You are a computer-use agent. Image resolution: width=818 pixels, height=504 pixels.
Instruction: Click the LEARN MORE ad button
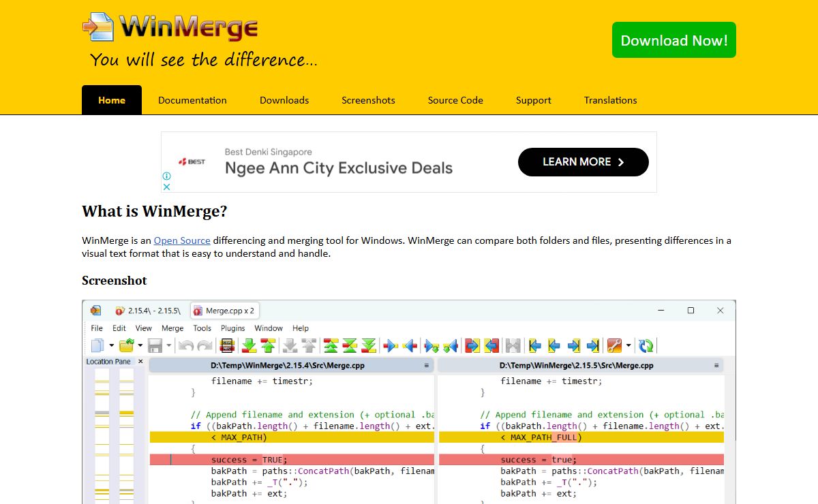(584, 162)
